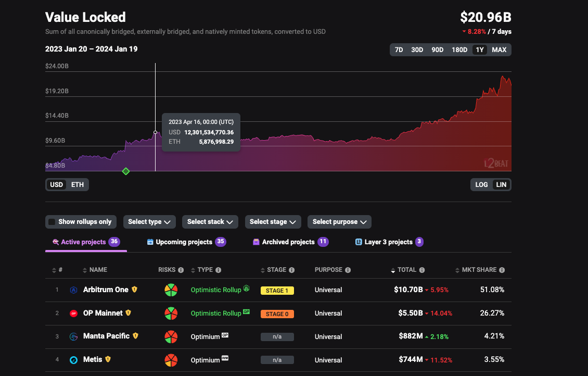This screenshot has height=376, width=588.
Task: Click info icon next to STAGE header
Action: [291, 270]
